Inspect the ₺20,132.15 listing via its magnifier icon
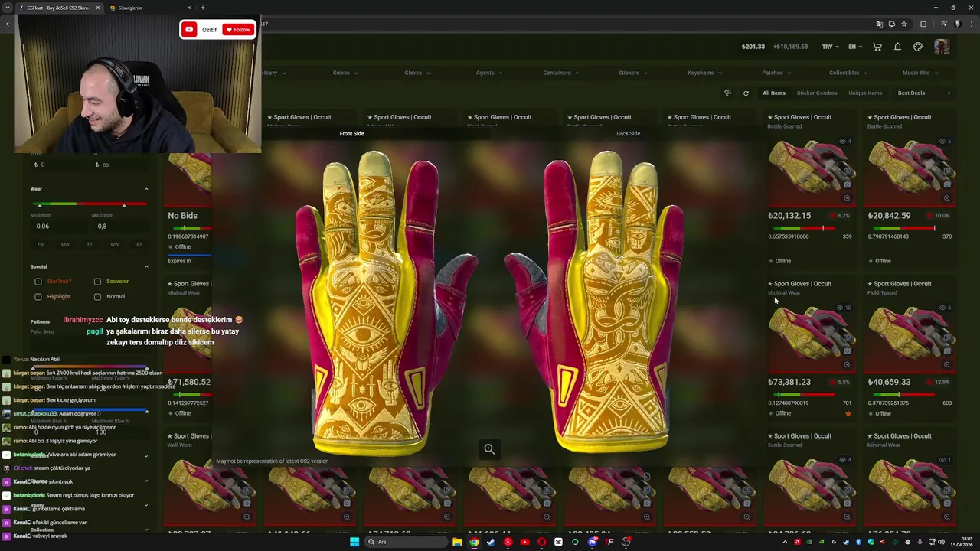The height and width of the screenshot is (551, 980). point(847,198)
